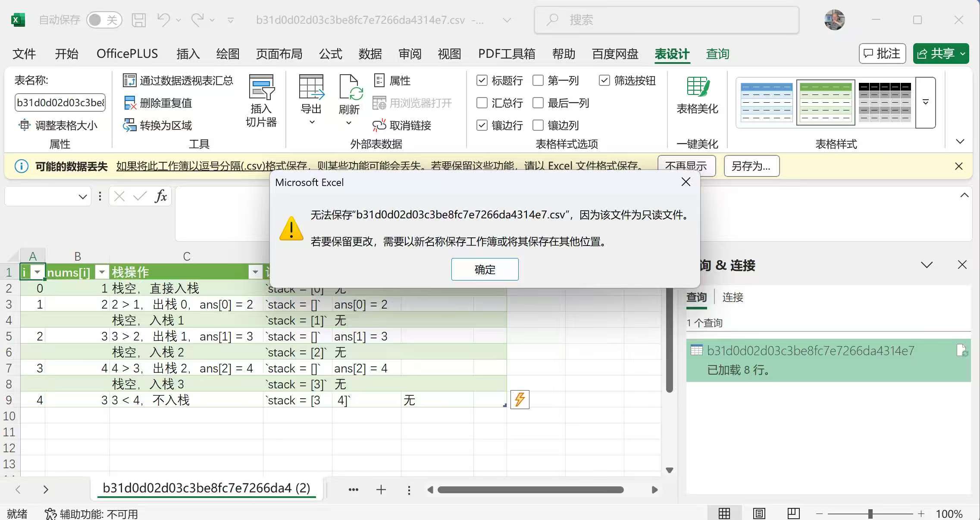The height and width of the screenshot is (520, 980).
Task: Click the Save As button in info bar
Action: click(751, 166)
